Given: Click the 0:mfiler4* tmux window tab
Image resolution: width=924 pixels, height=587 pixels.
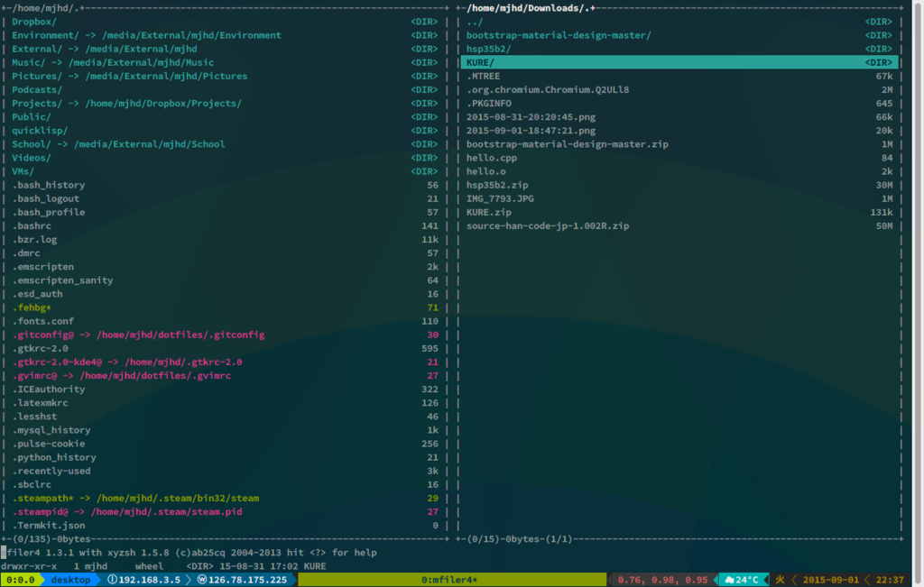Looking at the screenshot, I should (449, 580).
